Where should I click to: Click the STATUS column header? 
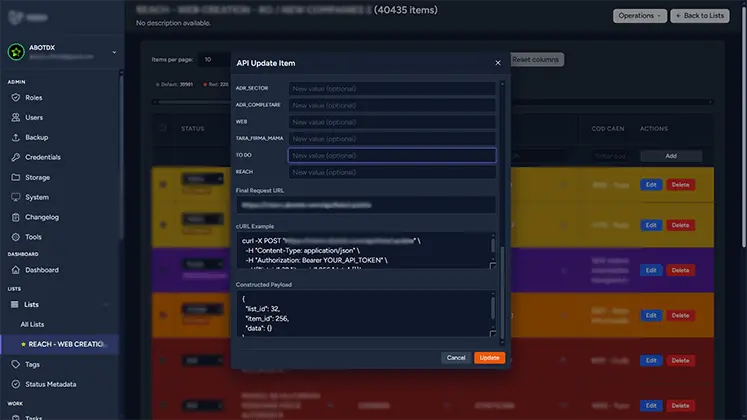coord(192,129)
